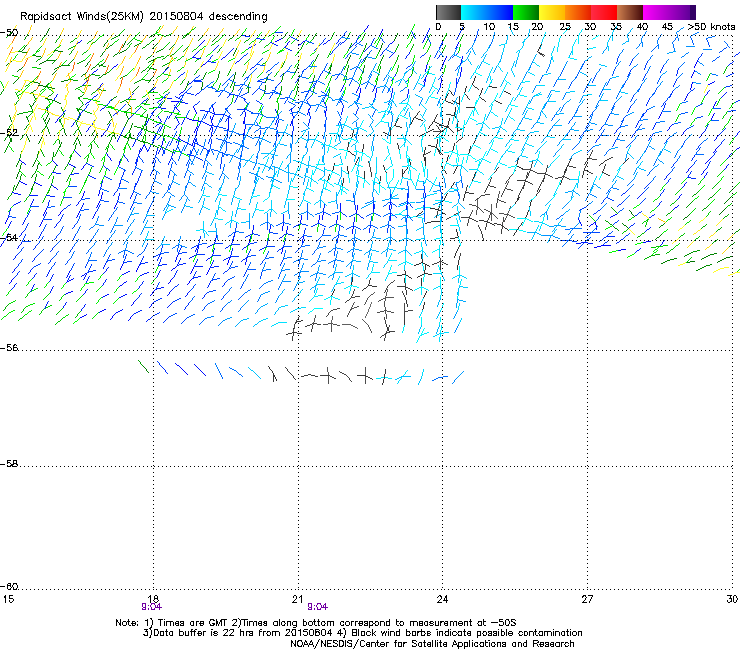The width and height of the screenshot is (740, 650).
Task: Click the brown 35-40 knots legend segment
Action: coord(630,12)
